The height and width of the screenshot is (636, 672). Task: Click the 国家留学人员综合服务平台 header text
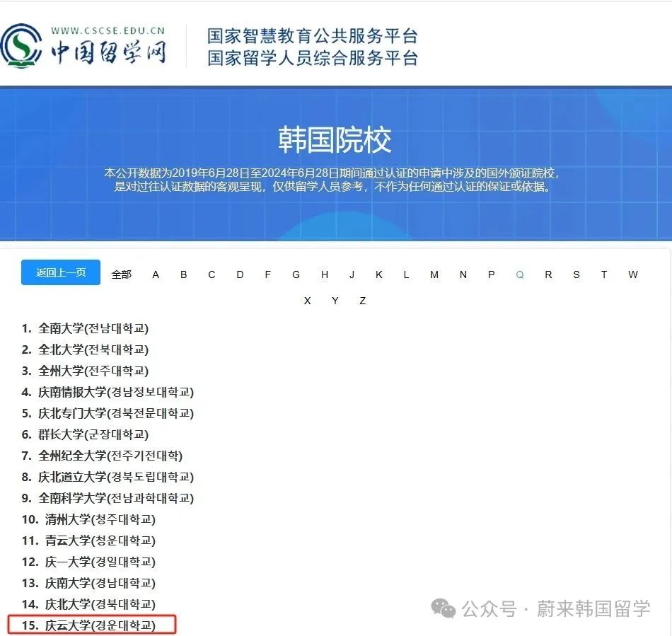313,58
